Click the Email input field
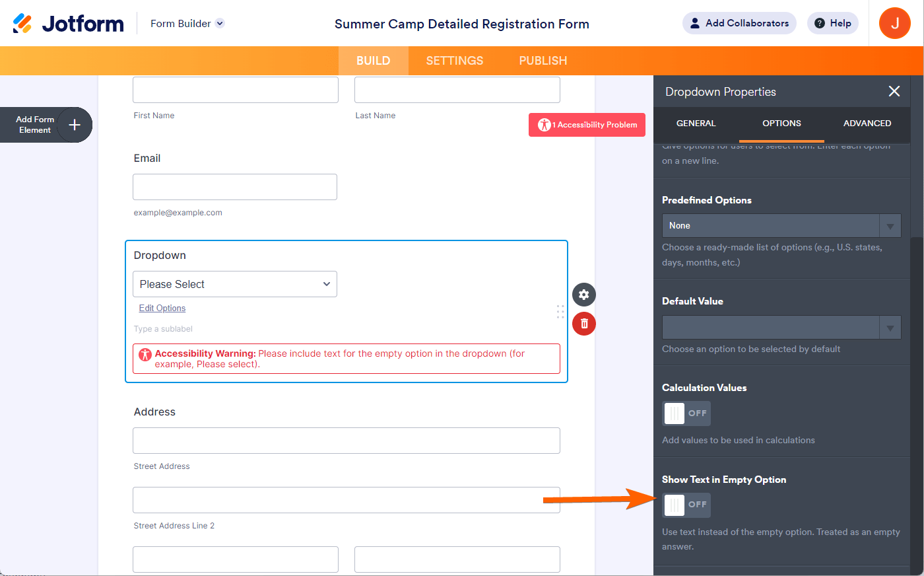 (234, 187)
